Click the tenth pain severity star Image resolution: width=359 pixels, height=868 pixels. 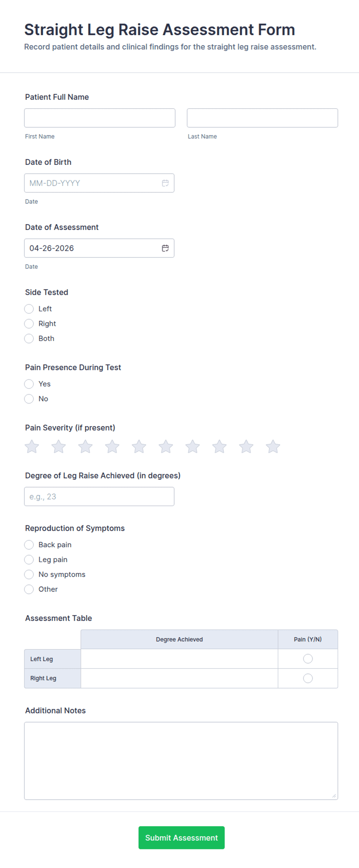273,446
